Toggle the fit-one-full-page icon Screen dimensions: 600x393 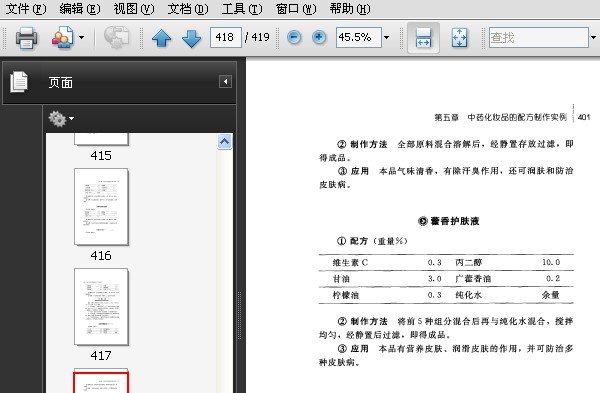click(x=459, y=38)
